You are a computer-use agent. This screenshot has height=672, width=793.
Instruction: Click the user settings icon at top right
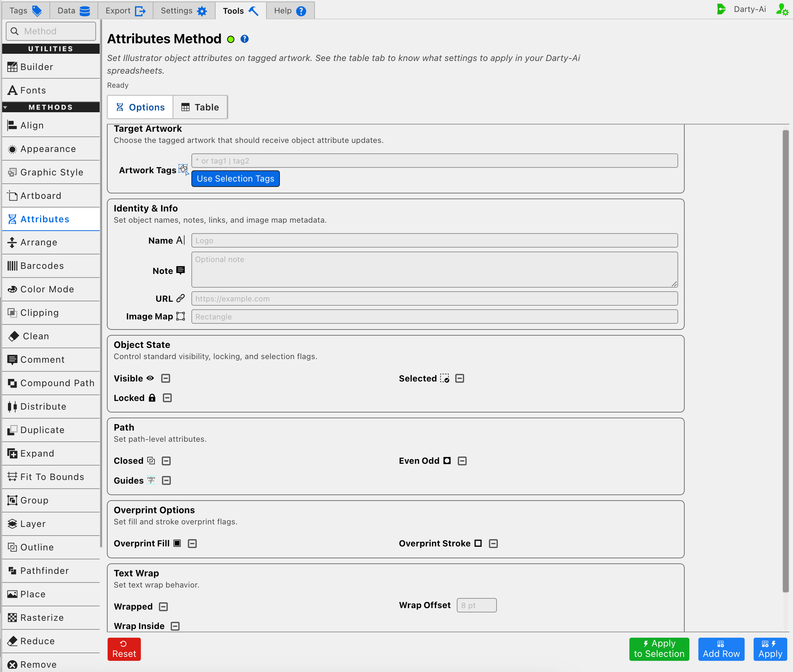pyautogui.click(x=782, y=9)
